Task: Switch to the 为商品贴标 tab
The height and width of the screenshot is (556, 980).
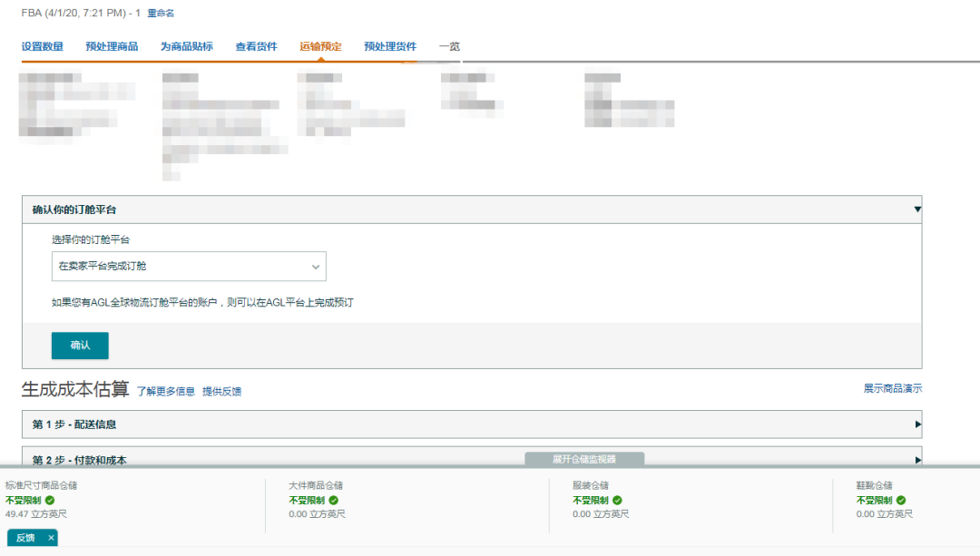Action: point(187,46)
